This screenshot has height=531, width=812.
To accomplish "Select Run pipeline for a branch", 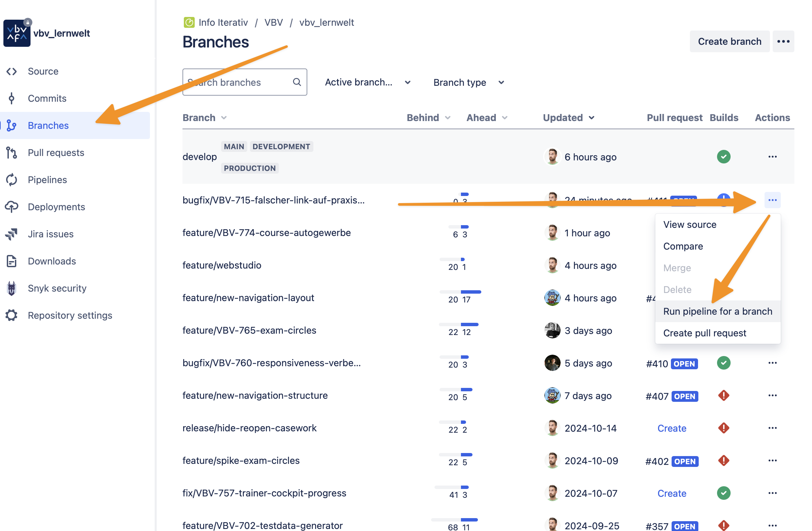I will pyautogui.click(x=717, y=311).
